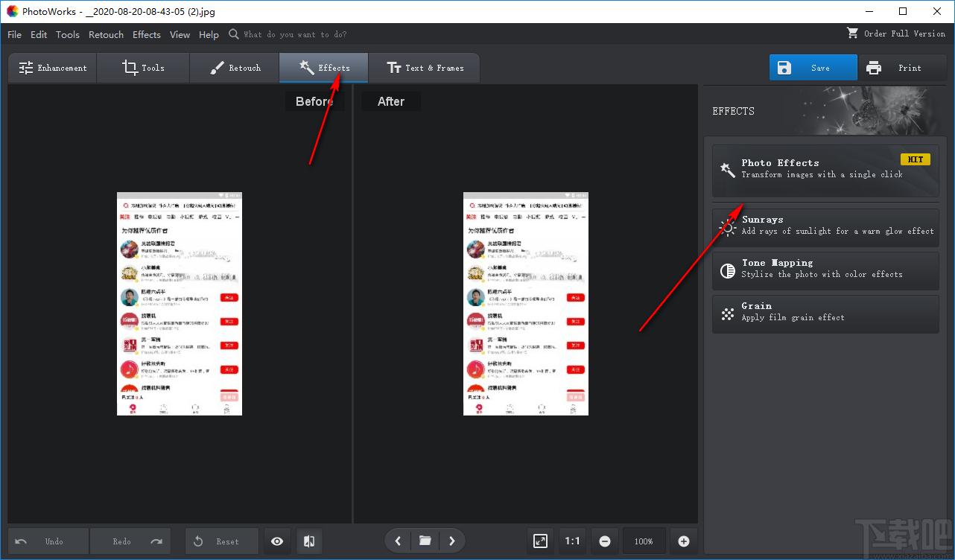Open the folder browse icon

[425, 541]
